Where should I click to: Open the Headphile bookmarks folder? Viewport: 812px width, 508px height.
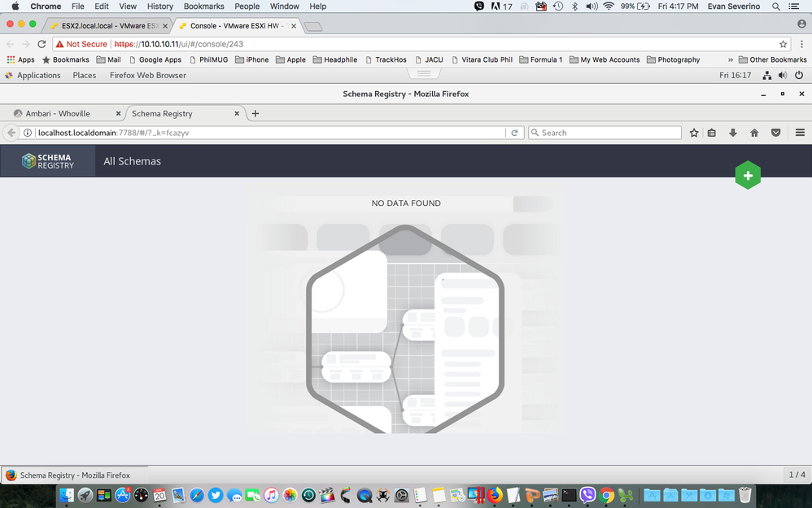click(335, 59)
